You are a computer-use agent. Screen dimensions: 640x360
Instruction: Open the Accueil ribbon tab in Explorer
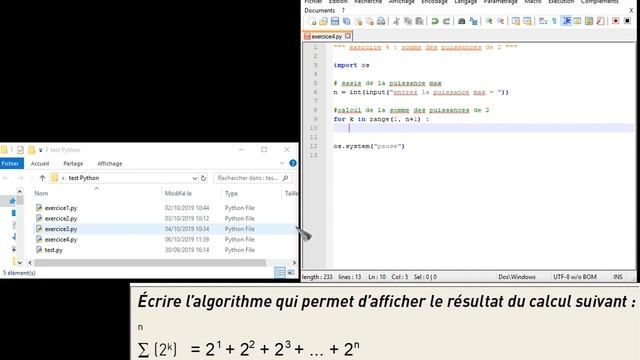point(40,163)
